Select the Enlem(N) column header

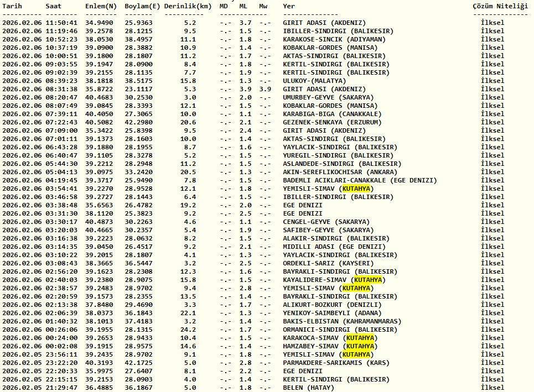tap(101, 6)
